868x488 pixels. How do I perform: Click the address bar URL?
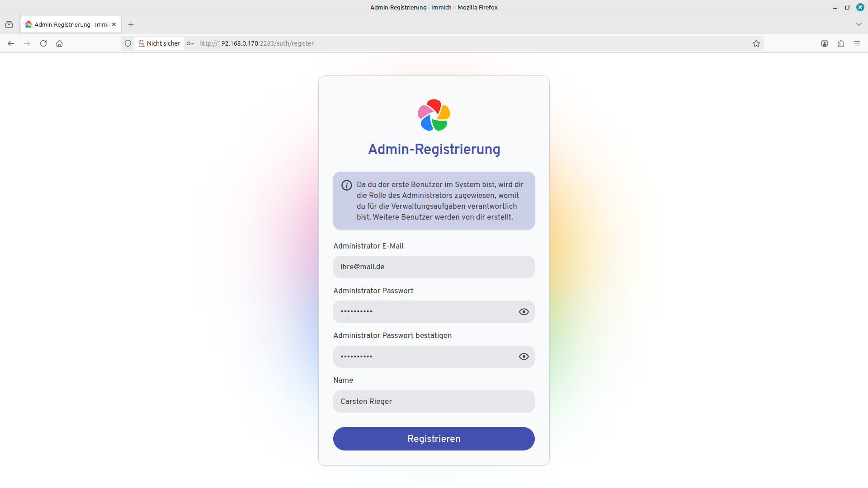tap(256, 43)
